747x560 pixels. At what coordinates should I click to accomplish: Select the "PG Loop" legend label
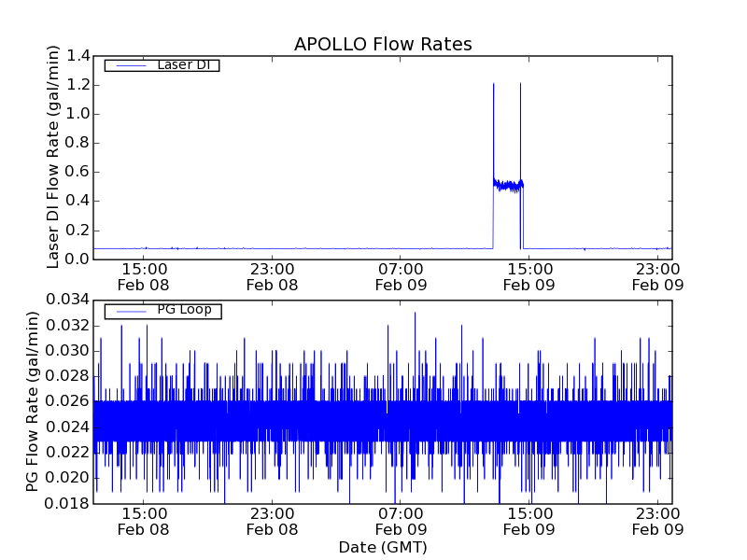(x=184, y=310)
